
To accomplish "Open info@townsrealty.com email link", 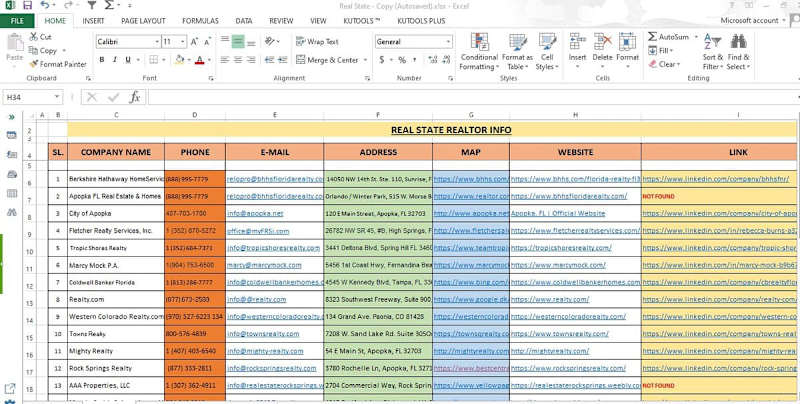I will pos(263,334).
